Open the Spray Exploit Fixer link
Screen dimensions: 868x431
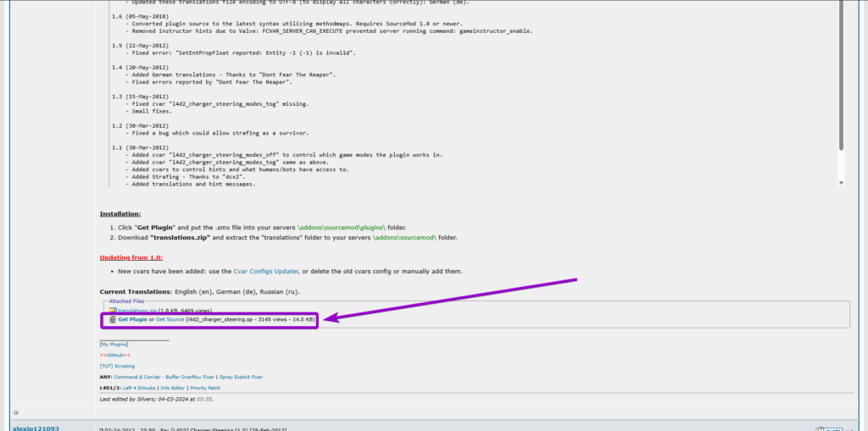coord(241,378)
